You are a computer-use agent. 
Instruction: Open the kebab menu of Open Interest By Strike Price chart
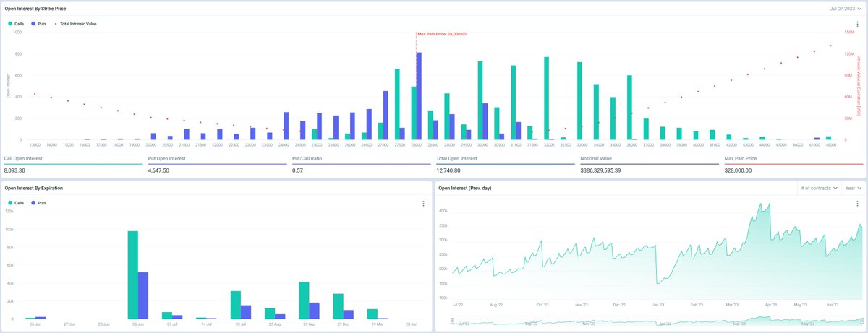pyautogui.click(x=857, y=24)
